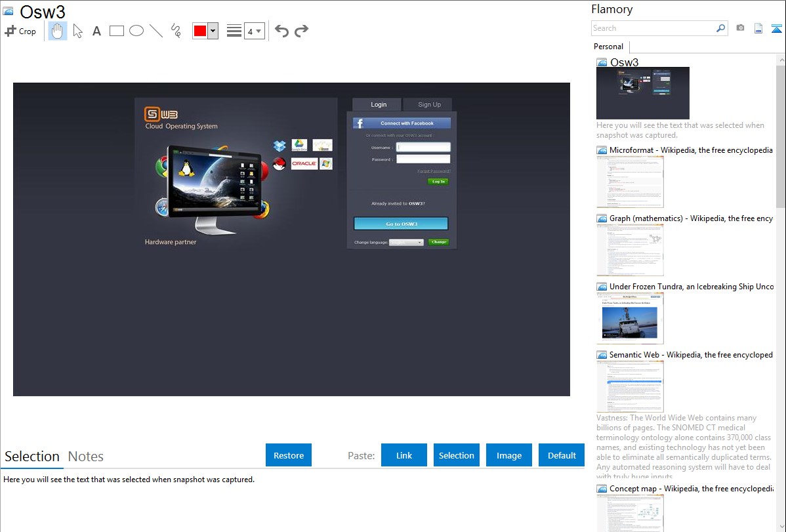Pick the freehand scribble tool
The width and height of the screenshot is (786, 532).
point(176,31)
